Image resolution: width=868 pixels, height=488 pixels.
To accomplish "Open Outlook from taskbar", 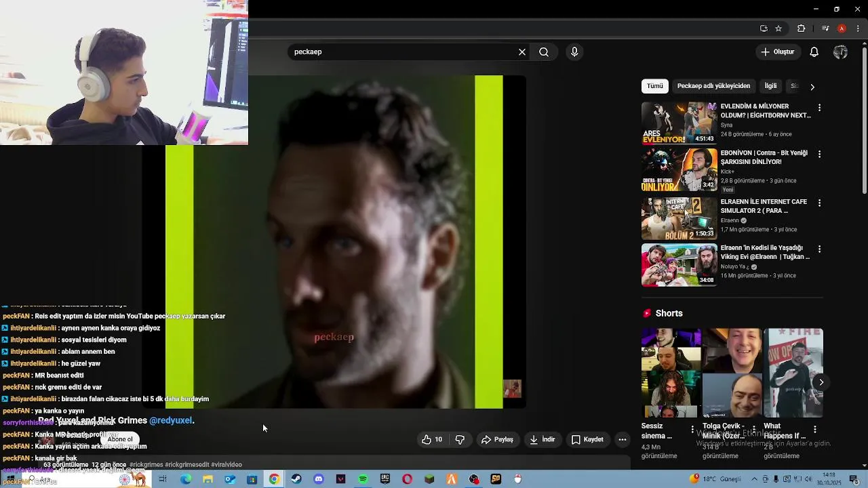I will (x=230, y=479).
